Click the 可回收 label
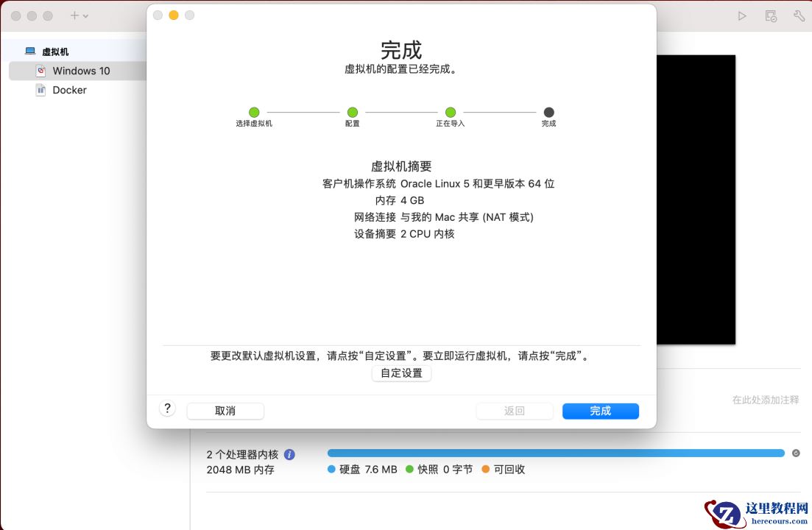The width and height of the screenshot is (812, 530). click(509, 470)
